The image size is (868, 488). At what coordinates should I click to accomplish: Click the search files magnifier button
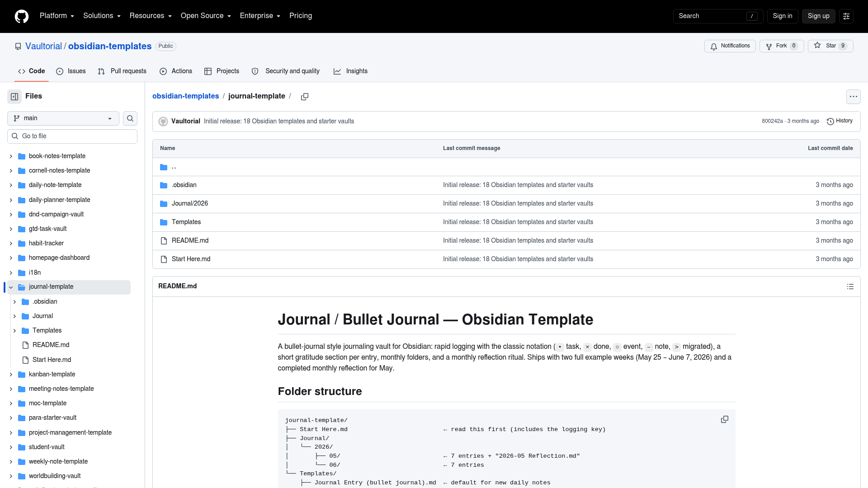pos(130,118)
